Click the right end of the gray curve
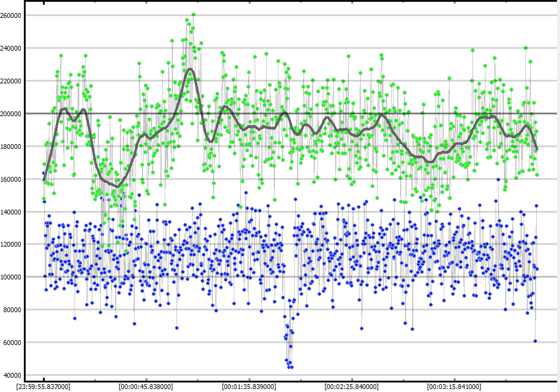Image resolution: width=560 pixels, height=392 pixels. click(537, 150)
